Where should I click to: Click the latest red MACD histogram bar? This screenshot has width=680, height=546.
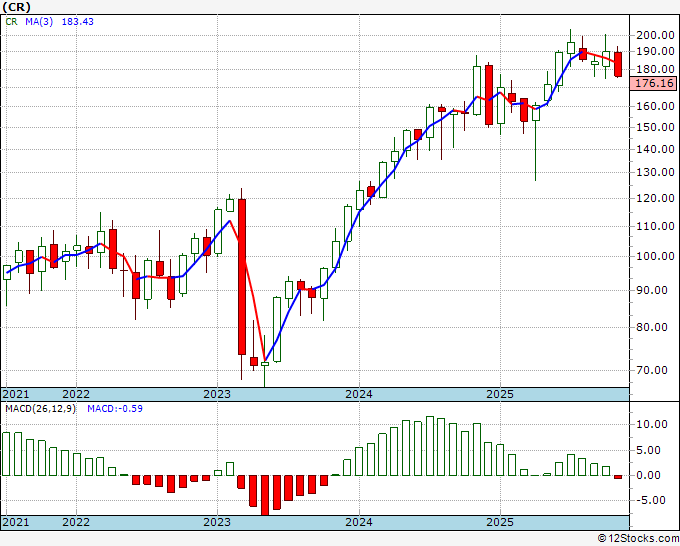point(618,477)
